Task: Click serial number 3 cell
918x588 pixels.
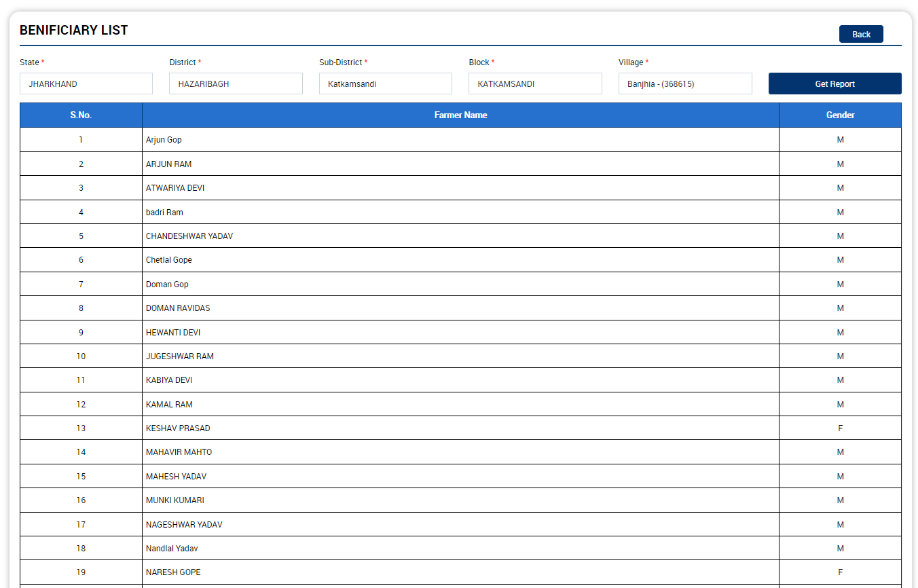Action: click(x=81, y=188)
